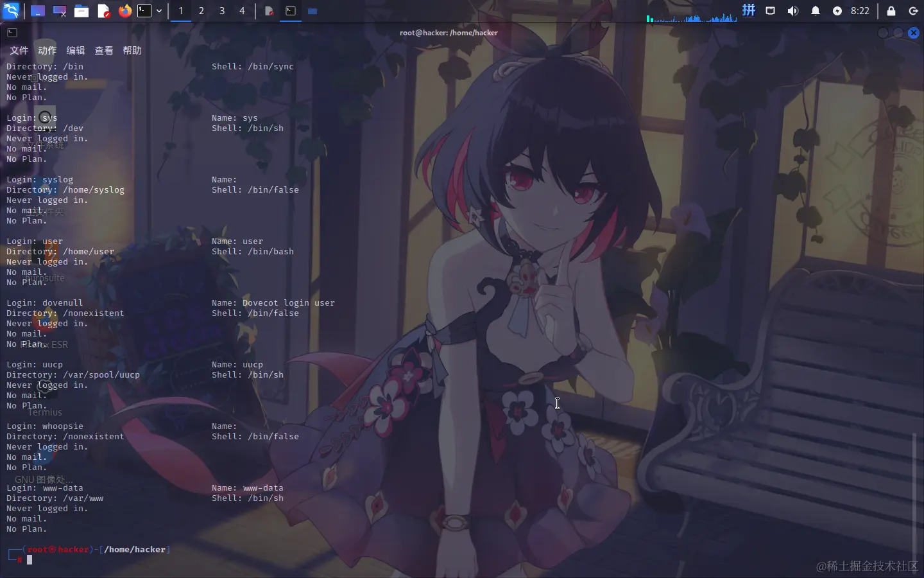Click the line 'Directory: /var/www'

[55, 498]
